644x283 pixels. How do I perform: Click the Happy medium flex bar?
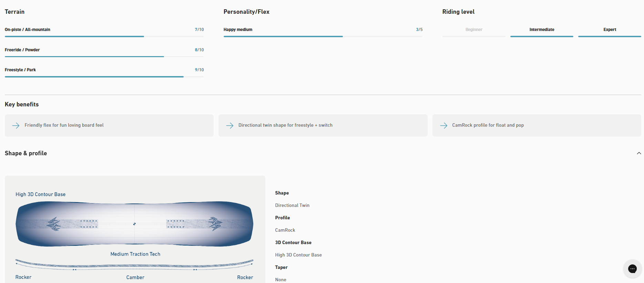tap(323, 36)
